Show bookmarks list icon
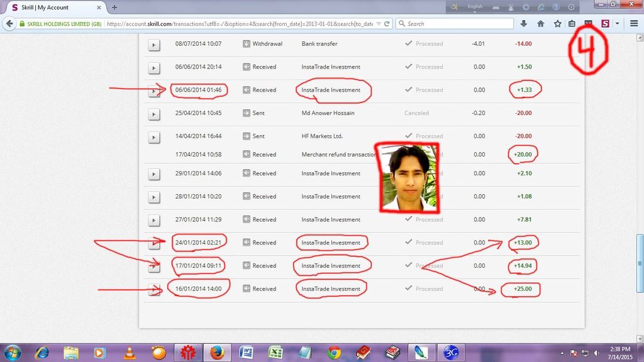 click(572, 24)
